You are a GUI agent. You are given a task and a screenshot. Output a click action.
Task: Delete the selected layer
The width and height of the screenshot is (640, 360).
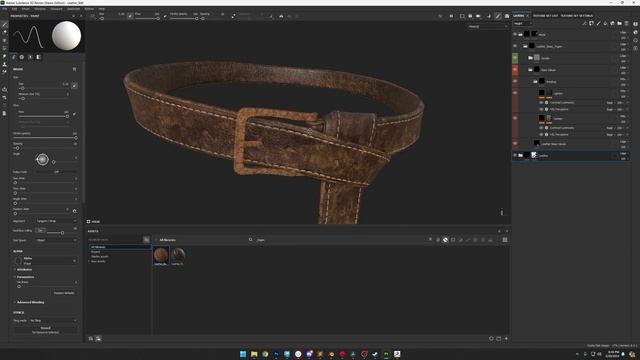627,24
